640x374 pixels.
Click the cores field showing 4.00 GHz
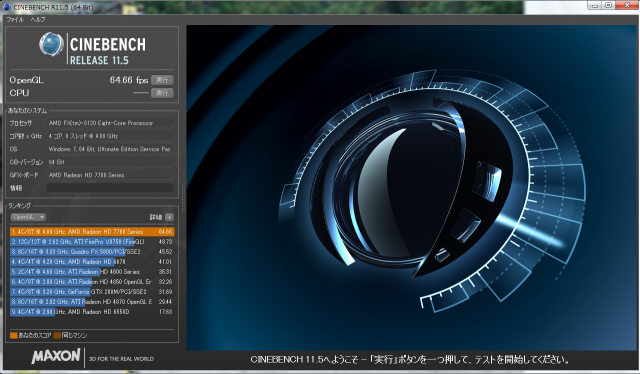pos(110,136)
